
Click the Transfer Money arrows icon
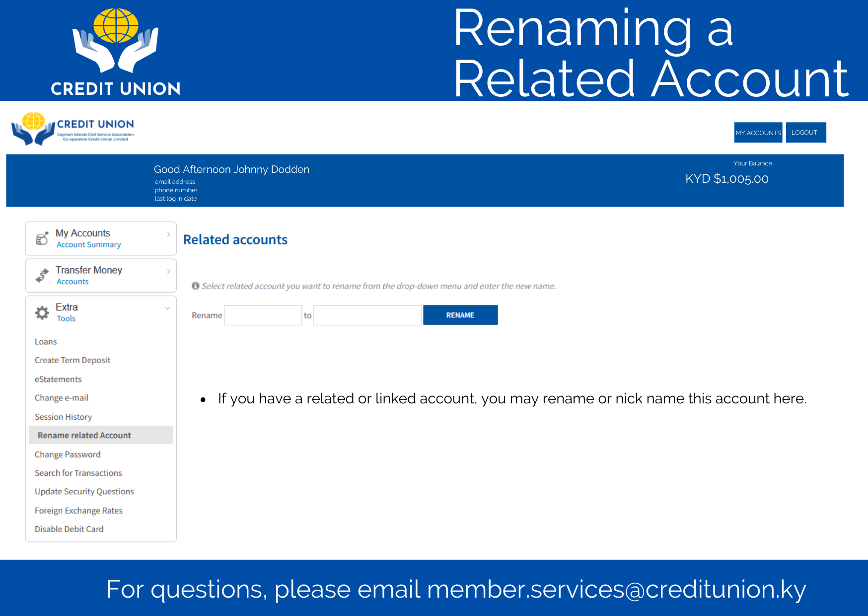pos(42,275)
